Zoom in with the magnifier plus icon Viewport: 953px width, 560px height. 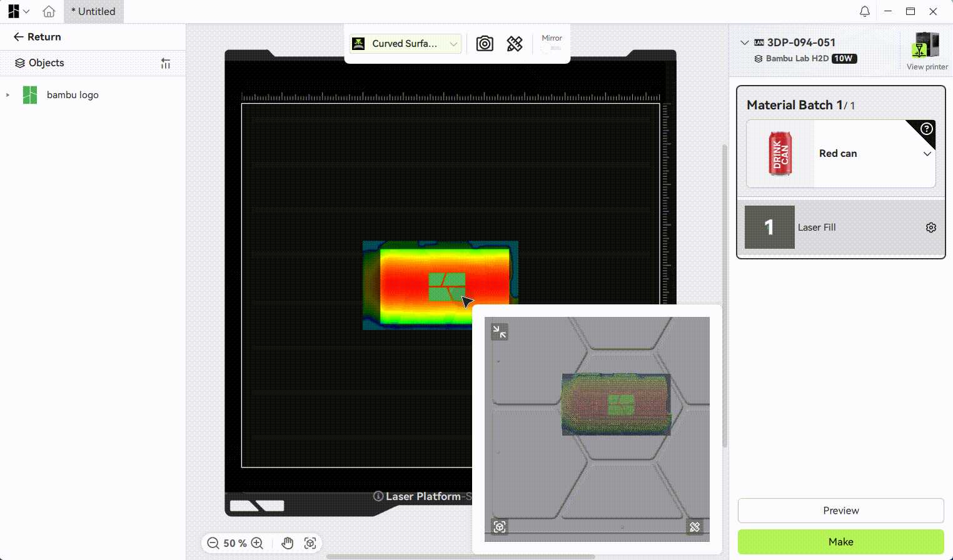tap(257, 543)
